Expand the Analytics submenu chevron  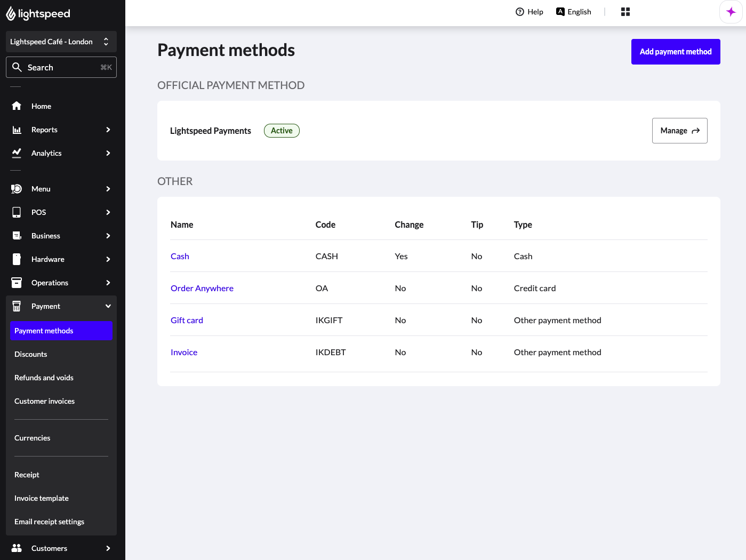[x=108, y=153]
